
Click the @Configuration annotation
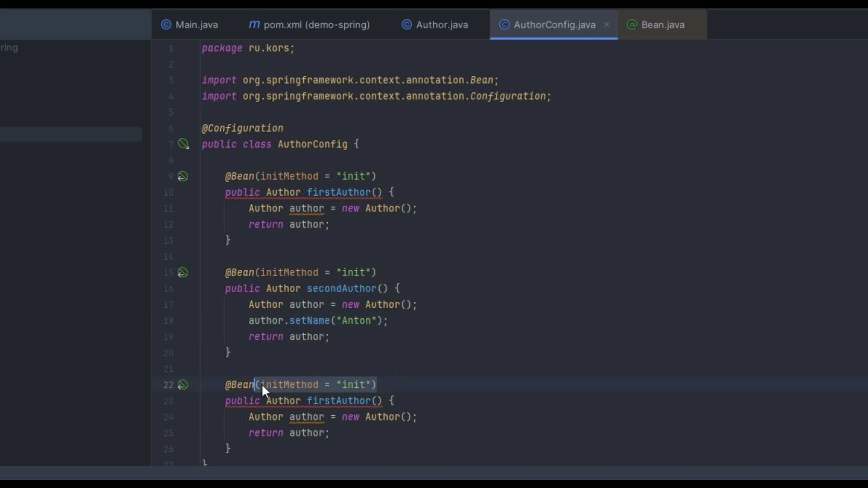point(242,128)
